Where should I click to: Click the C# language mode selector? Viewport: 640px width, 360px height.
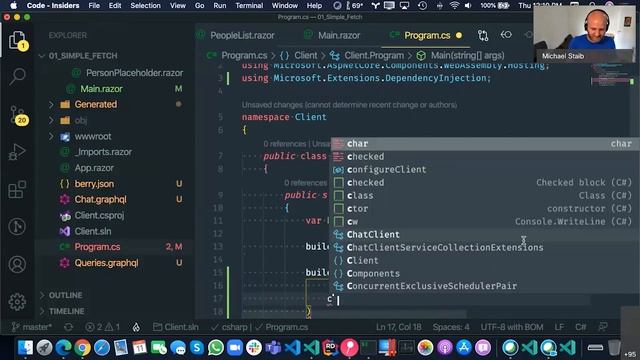point(580,327)
